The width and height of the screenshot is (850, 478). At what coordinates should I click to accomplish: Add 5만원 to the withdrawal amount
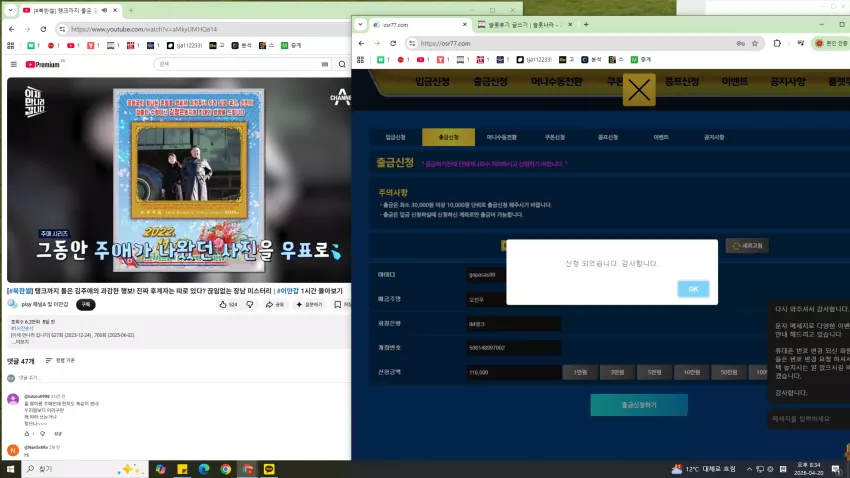(x=654, y=372)
